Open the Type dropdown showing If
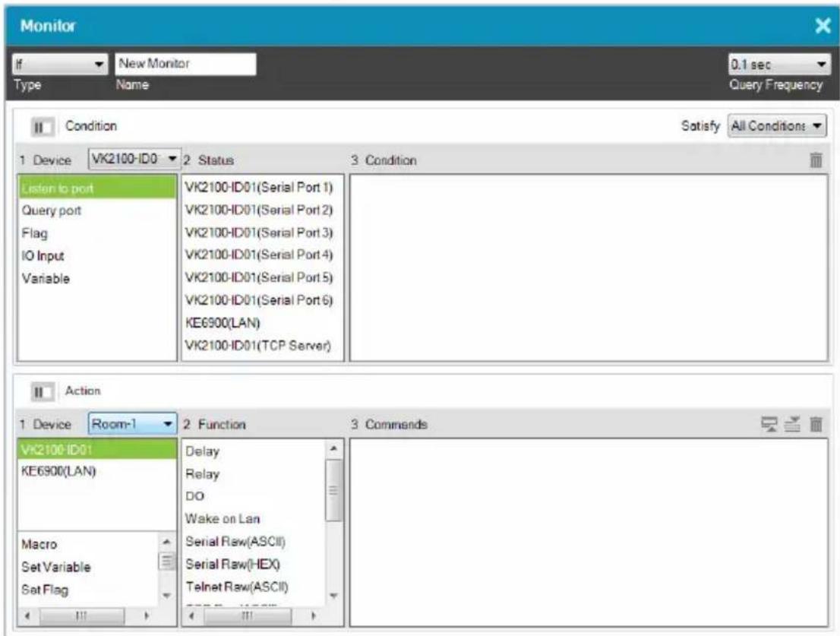This screenshot has height=636, width=840. (59, 65)
